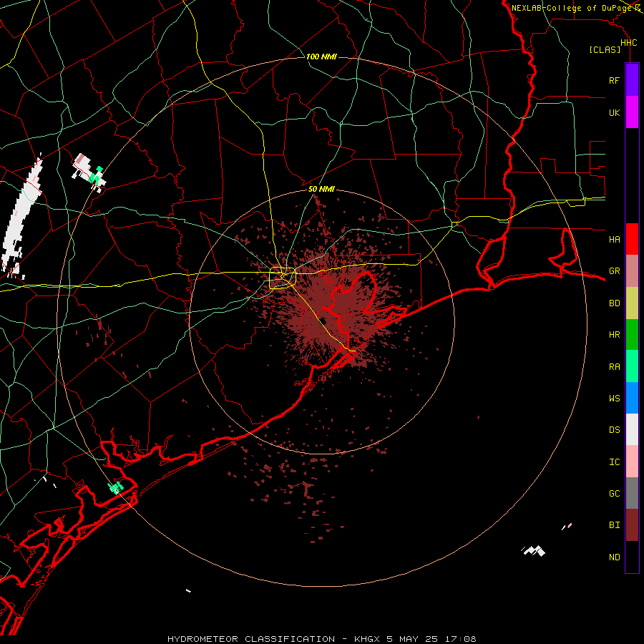This screenshot has height=644, width=644.
Task: Click the '5 MAY 25 17:08' timestamp
Action: point(431,639)
